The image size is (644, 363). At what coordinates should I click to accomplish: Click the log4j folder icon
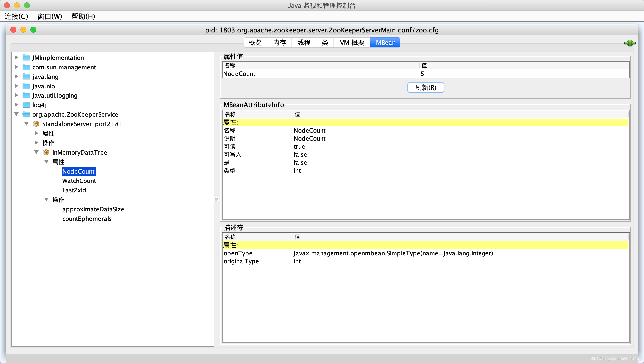(26, 105)
